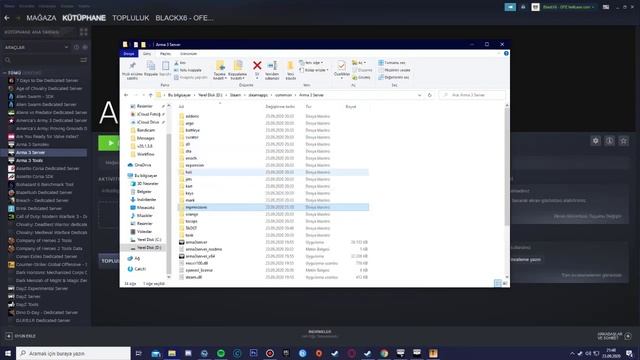Click the Chrome icon in the taskbar

click(384, 353)
